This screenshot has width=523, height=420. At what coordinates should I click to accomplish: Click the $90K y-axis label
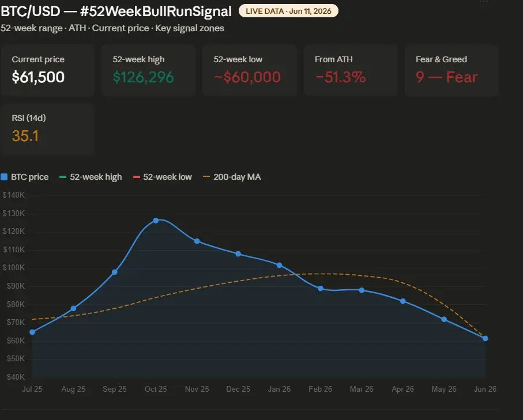(x=16, y=286)
